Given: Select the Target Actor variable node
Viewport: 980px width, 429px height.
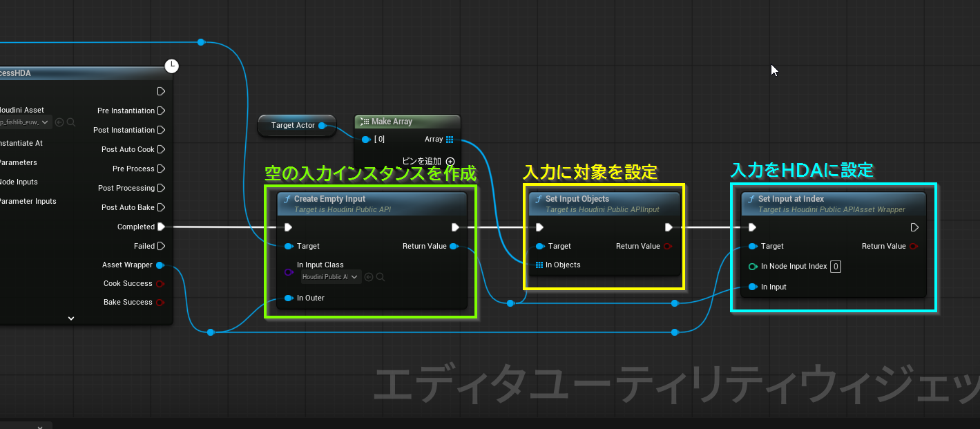Looking at the screenshot, I should pos(293,126).
